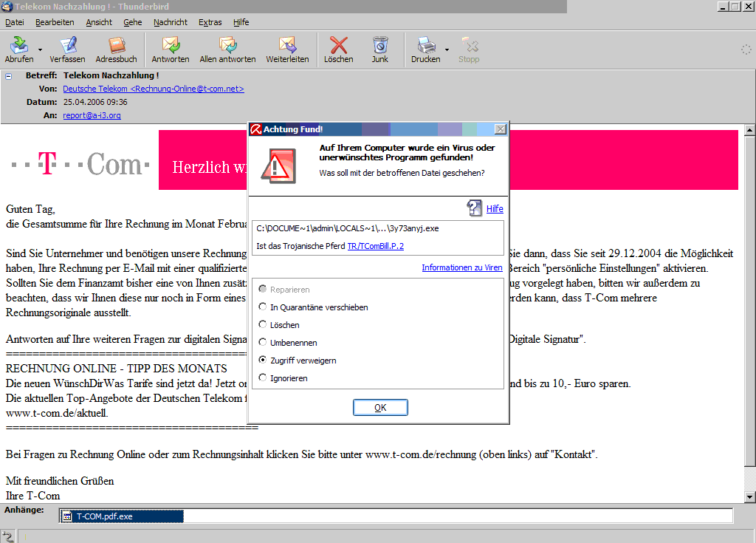Open the Abrufen dropdown arrow
Screen dimensions: 756x543
coord(40,49)
